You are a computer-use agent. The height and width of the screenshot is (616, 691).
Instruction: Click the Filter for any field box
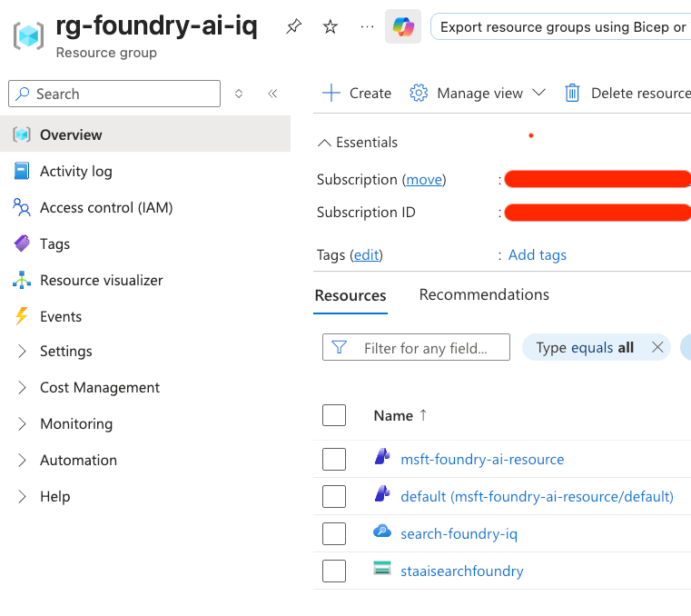[418, 348]
